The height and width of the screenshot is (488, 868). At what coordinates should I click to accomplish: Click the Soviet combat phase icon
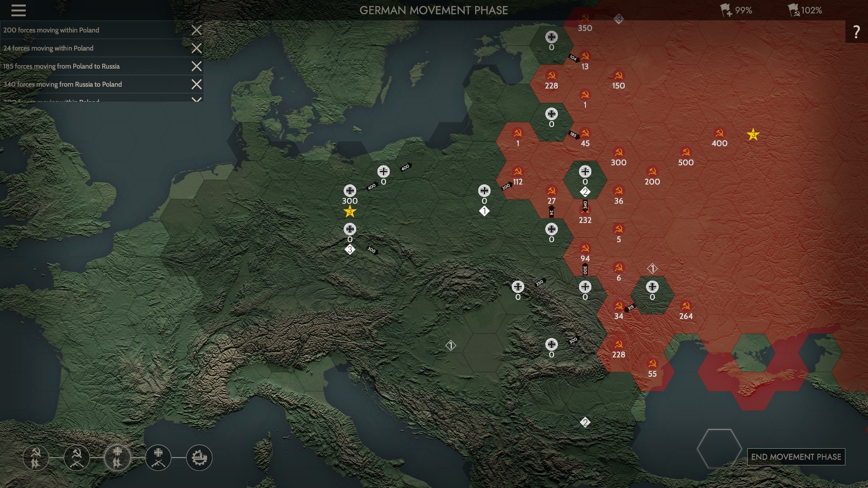click(77, 457)
